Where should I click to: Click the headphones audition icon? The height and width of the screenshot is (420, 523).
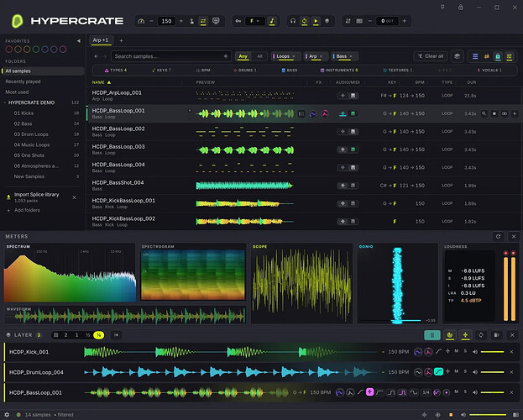click(x=293, y=21)
